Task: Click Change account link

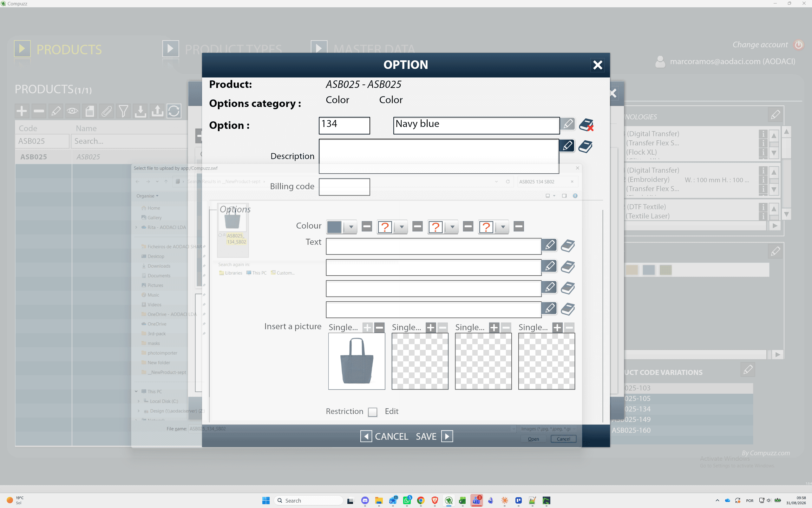Action: 760,45
